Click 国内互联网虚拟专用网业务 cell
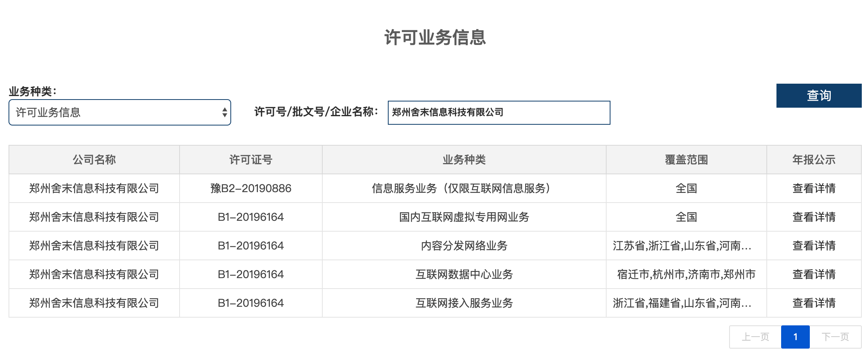 (464, 217)
